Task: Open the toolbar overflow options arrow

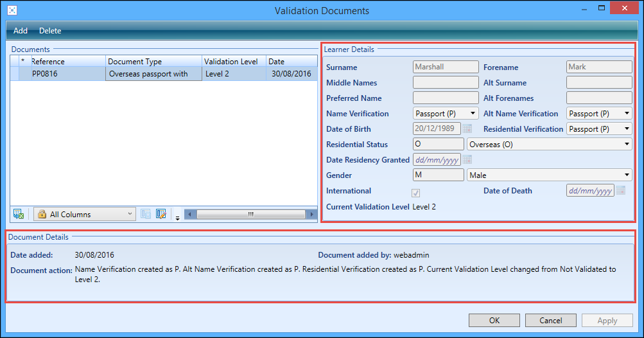Action: [x=177, y=218]
